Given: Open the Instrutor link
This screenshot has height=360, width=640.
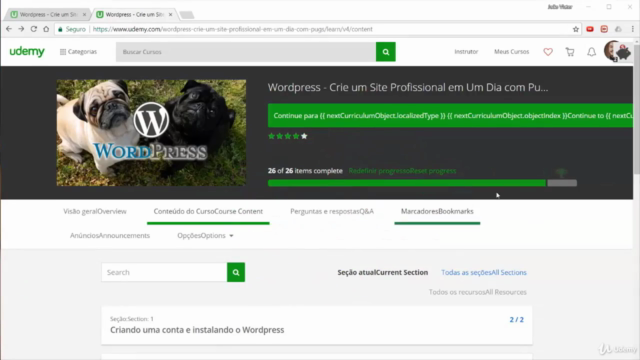Looking at the screenshot, I should pos(466,52).
